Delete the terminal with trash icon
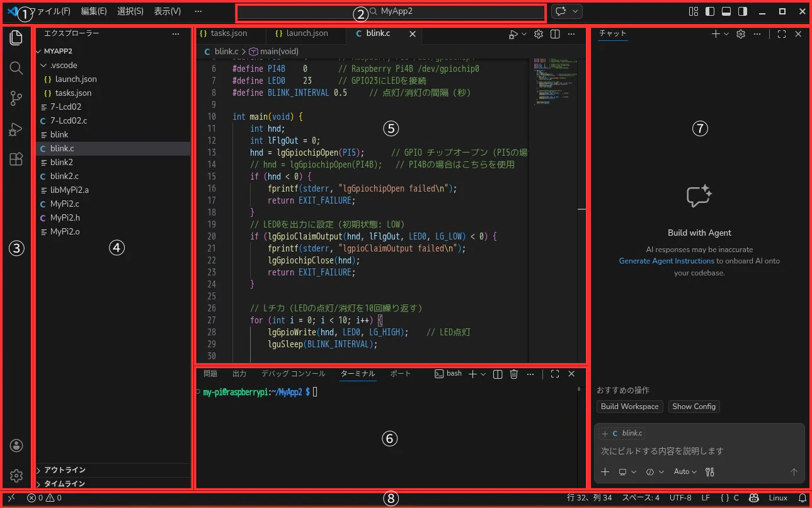812x508 pixels. pyautogui.click(x=513, y=373)
